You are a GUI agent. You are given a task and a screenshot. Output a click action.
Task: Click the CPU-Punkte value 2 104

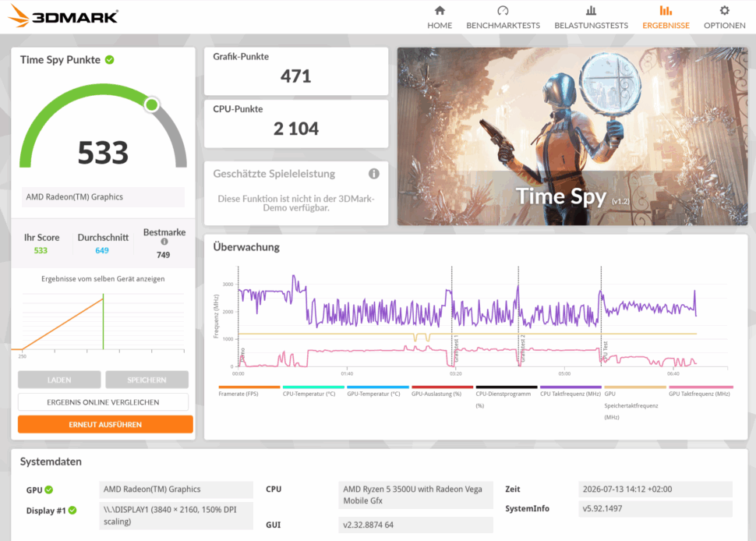tap(296, 129)
